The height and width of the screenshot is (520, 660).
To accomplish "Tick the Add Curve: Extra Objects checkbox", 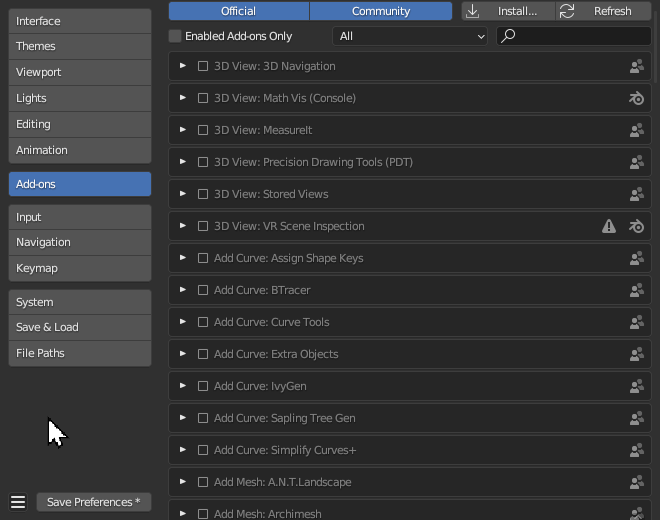I will pyautogui.click(x=203, y=354).
